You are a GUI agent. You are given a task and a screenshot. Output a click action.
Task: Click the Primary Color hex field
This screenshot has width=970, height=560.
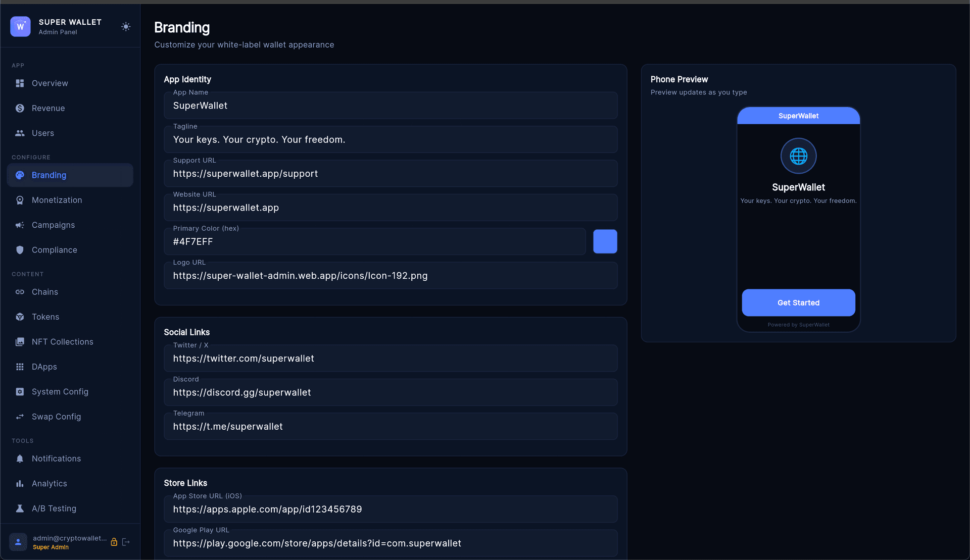pos(374,241)
